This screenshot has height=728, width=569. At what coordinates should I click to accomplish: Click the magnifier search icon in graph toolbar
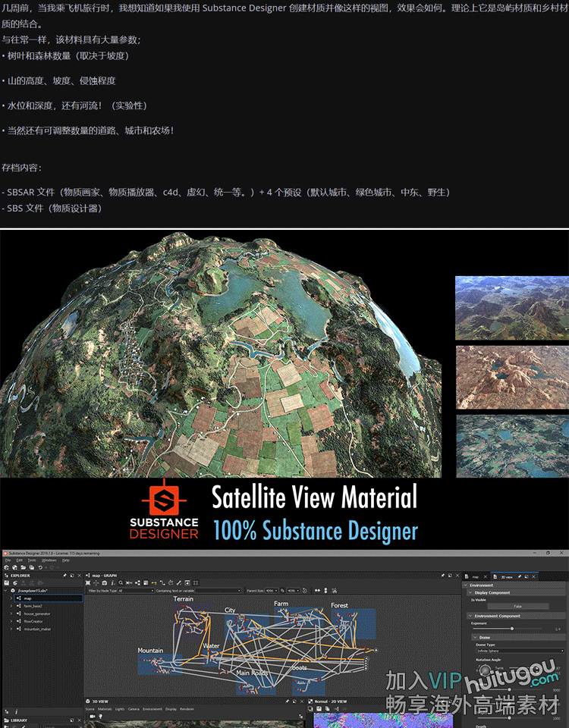(121, 582)
